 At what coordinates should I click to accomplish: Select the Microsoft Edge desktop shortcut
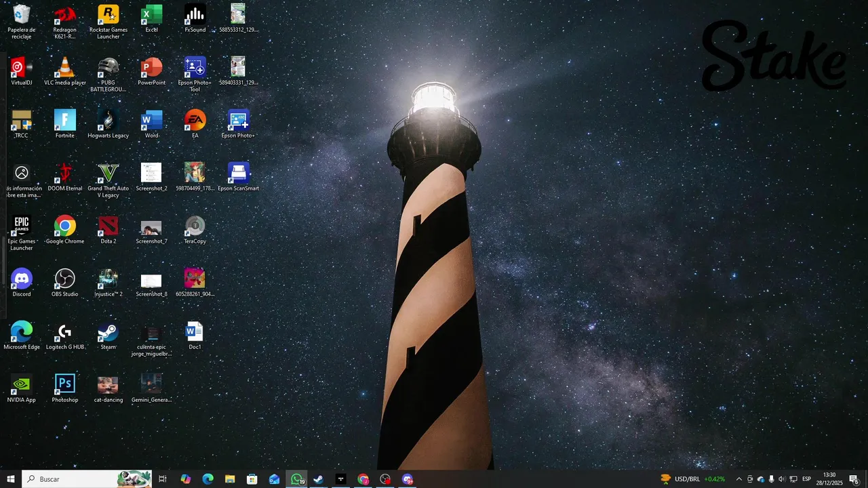(x=22, y=336)
